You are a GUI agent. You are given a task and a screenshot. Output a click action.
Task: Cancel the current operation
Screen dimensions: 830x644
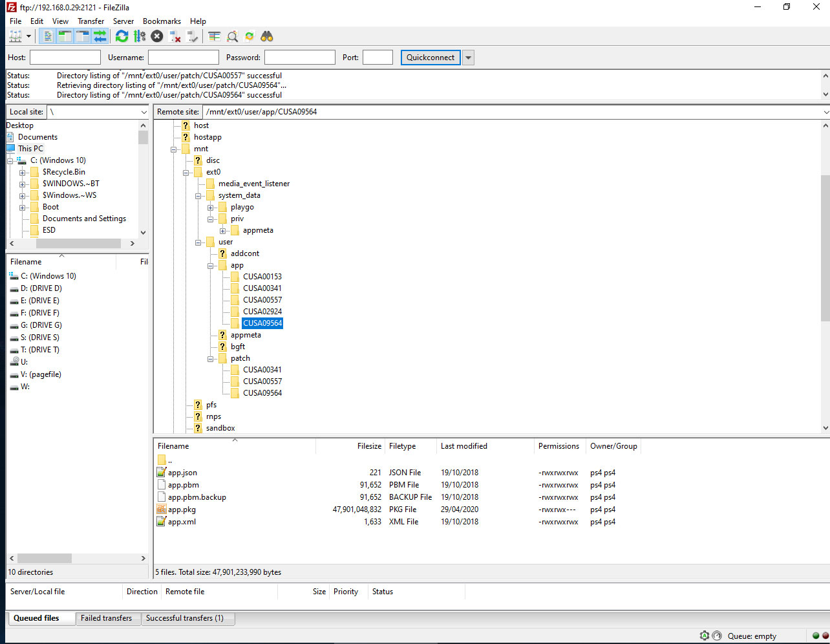point(157,37)
